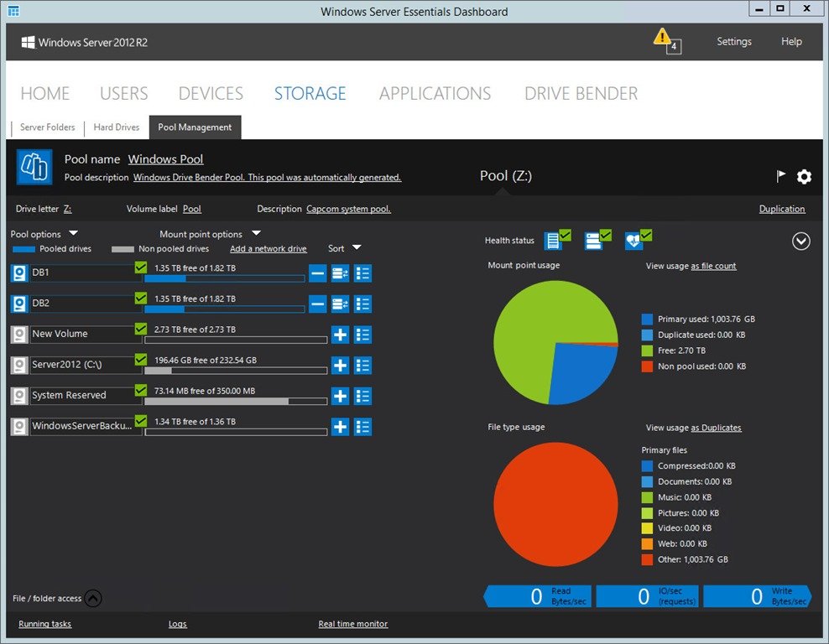Image resolution: width=829 pixels, height=644 pixels.
Task: Click the Duplication link
Action: 782,209
